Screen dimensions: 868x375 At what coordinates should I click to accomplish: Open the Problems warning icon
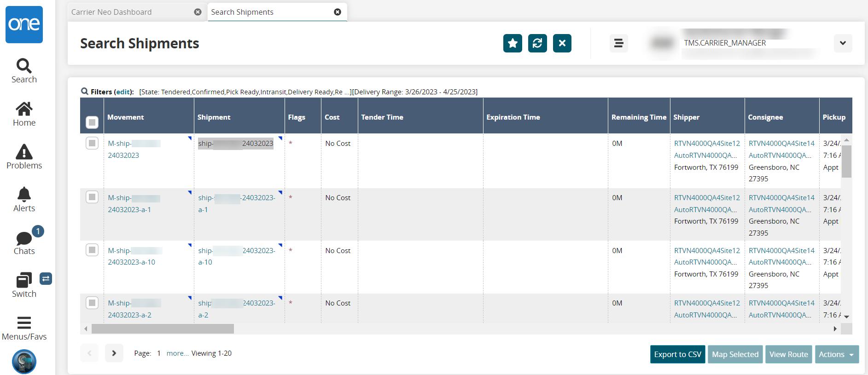[24, 151]
